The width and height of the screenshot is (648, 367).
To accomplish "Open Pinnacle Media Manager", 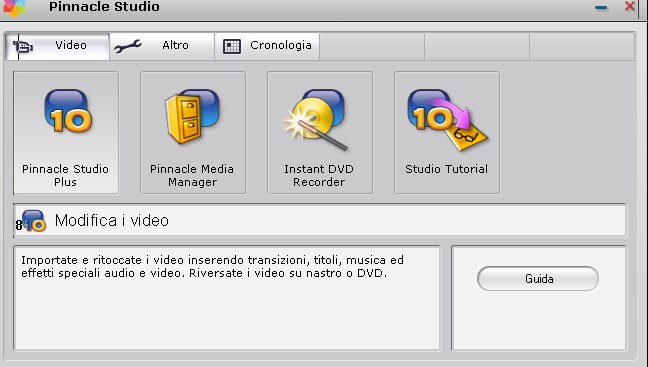I will click(193, 133).
